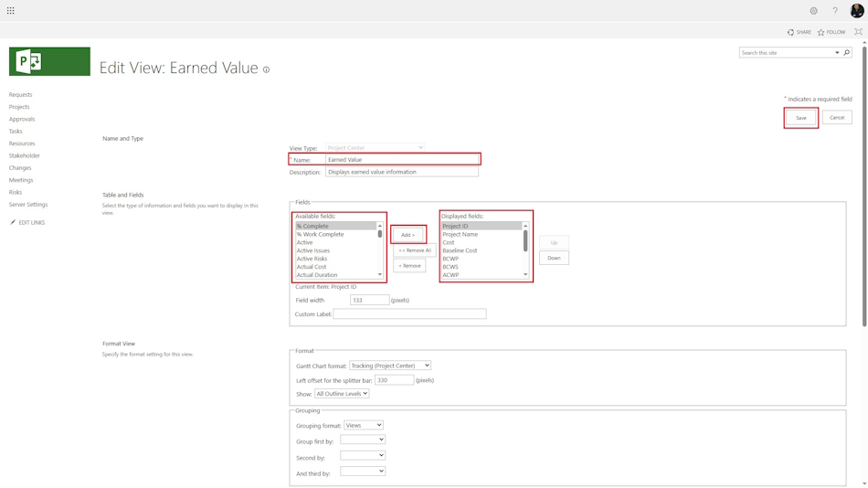Viewport: 868px width, 488px height.
Task: Select 'Project ID' in Displayed fields
Action: pyautogui.click(x=482, y=226)
